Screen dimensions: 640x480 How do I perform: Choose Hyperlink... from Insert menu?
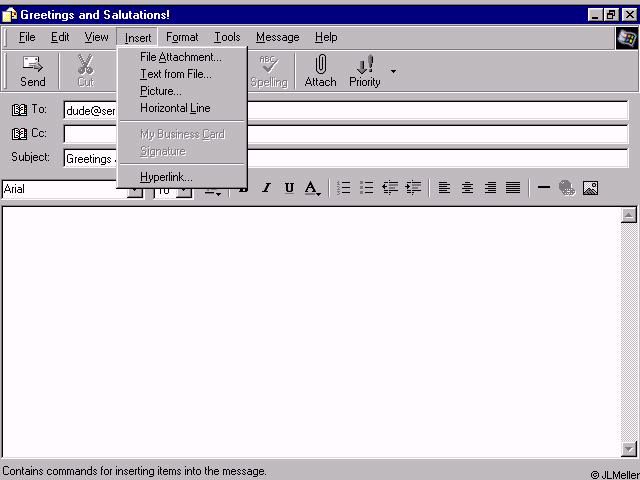coord(182,177)
